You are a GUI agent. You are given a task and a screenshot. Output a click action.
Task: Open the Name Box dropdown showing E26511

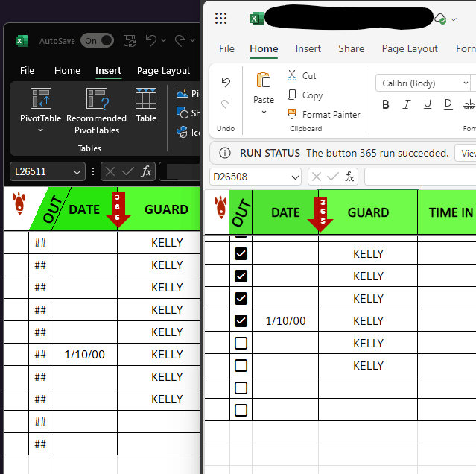coord(77,172)
